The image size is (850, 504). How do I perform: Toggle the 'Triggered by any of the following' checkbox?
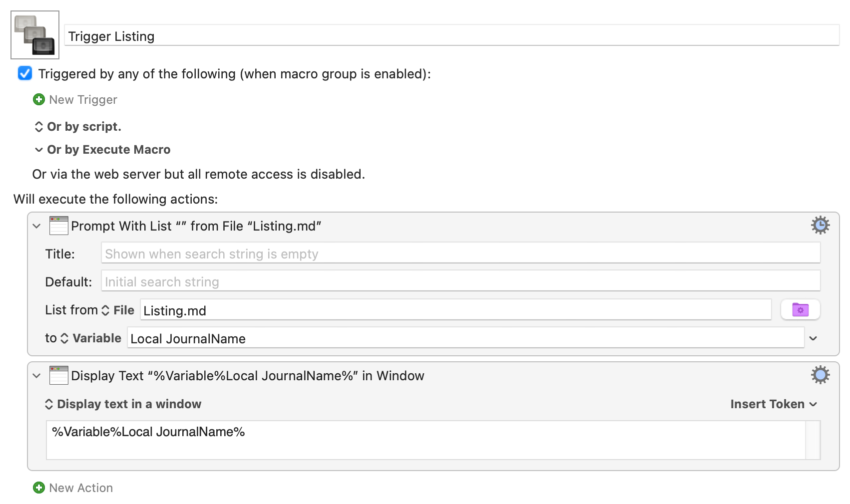pos(25,73)
